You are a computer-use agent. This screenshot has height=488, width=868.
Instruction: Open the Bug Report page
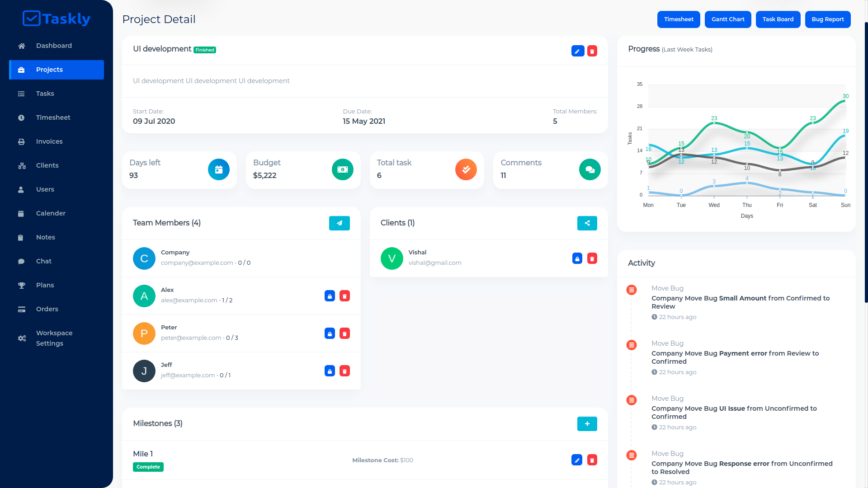click(x=827, y=19)
